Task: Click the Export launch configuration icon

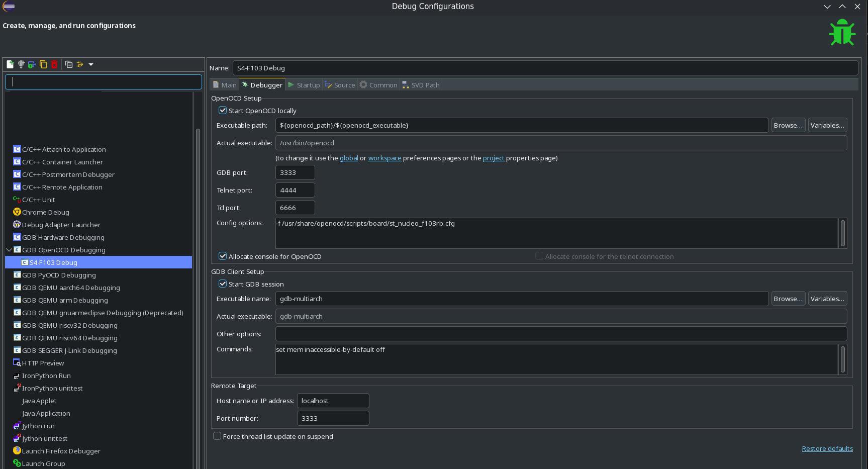Action: (x=32, y=64)
